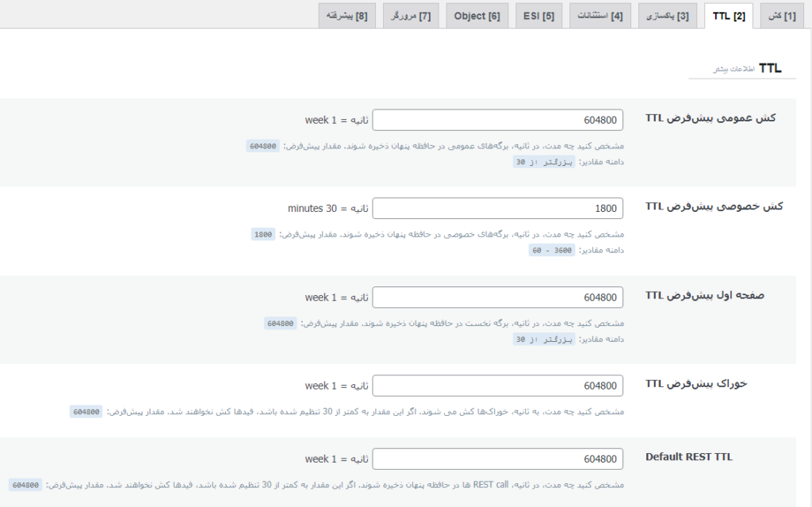Click the خوراک پیش‌فرض TTL label

click(x=696, y=384)
